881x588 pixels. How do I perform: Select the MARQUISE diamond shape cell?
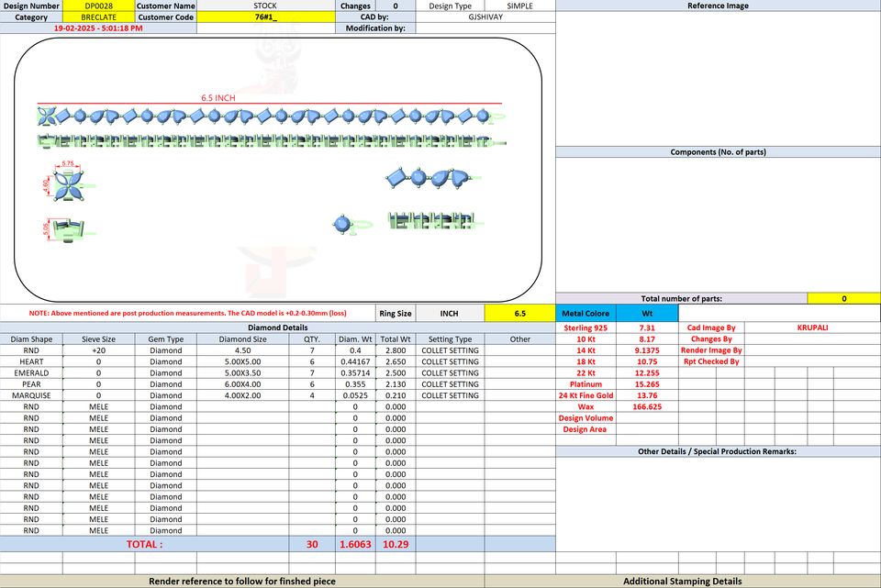click(x=31, y=395)
